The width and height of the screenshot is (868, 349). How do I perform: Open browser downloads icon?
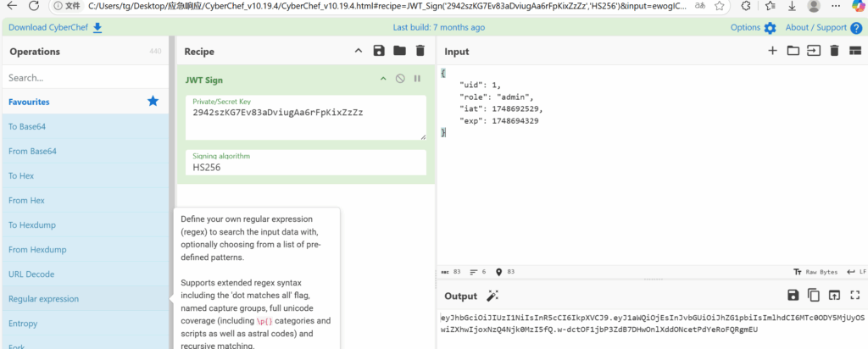pos(793,6)
